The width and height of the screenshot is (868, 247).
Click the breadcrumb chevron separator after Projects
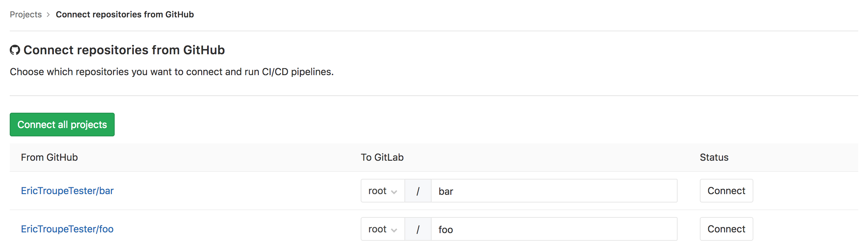pos(48,15)
